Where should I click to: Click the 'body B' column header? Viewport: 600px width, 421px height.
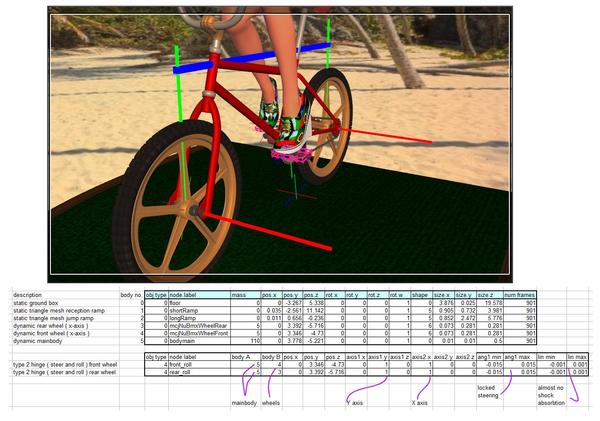[x=272, y=357]
